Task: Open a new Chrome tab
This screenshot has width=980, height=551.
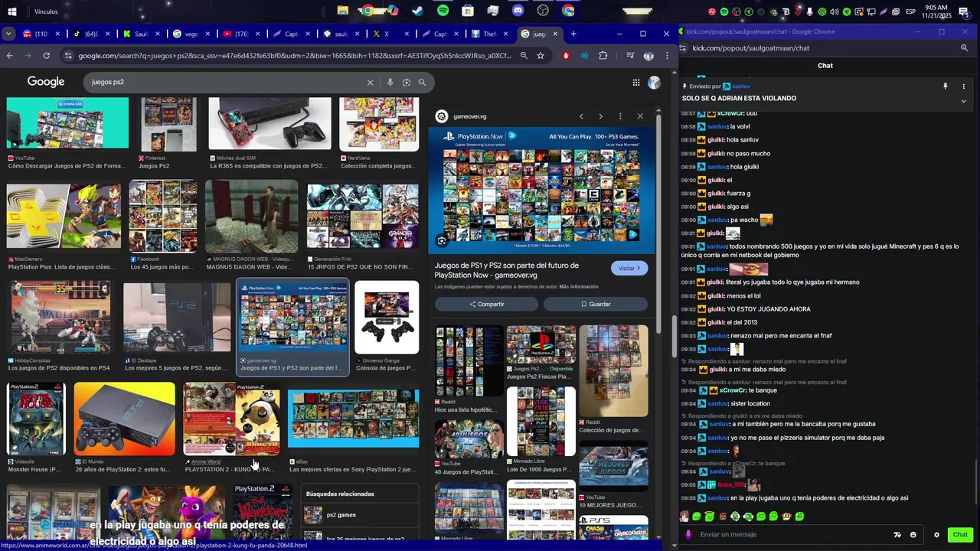Action: [573, 34]
